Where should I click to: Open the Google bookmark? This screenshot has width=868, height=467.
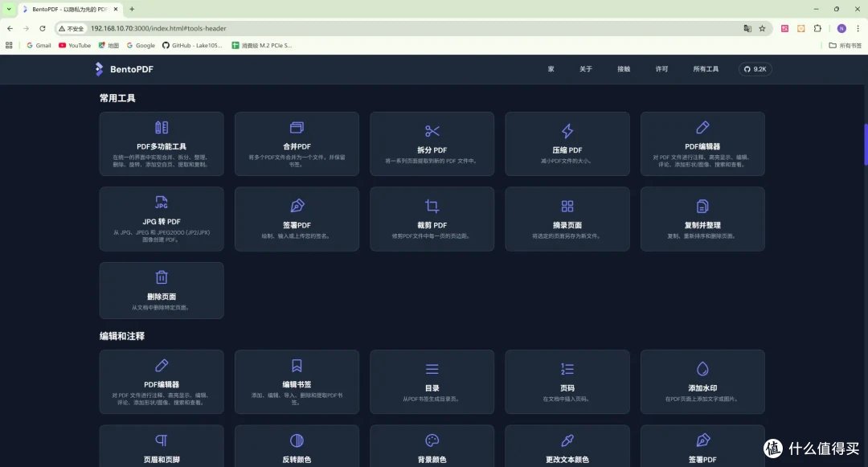point(141,45)
